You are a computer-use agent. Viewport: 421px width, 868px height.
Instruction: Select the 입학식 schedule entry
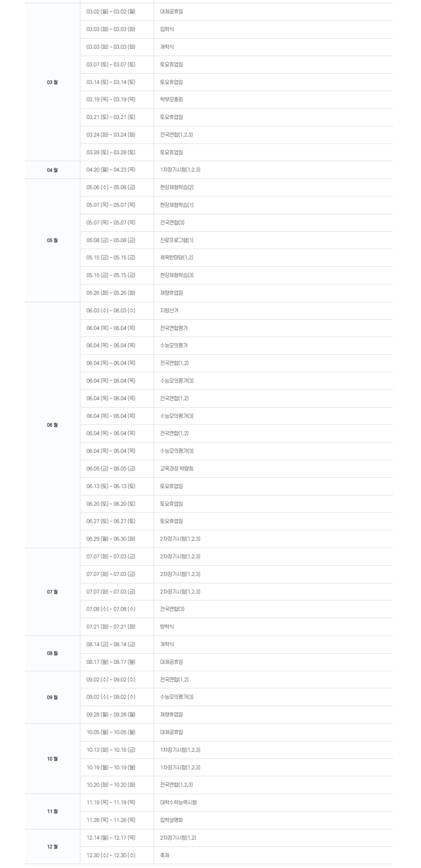tap(167, 29)
